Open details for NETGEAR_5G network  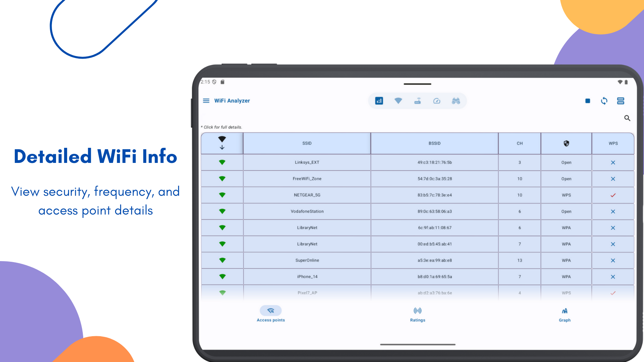[307, 195]
